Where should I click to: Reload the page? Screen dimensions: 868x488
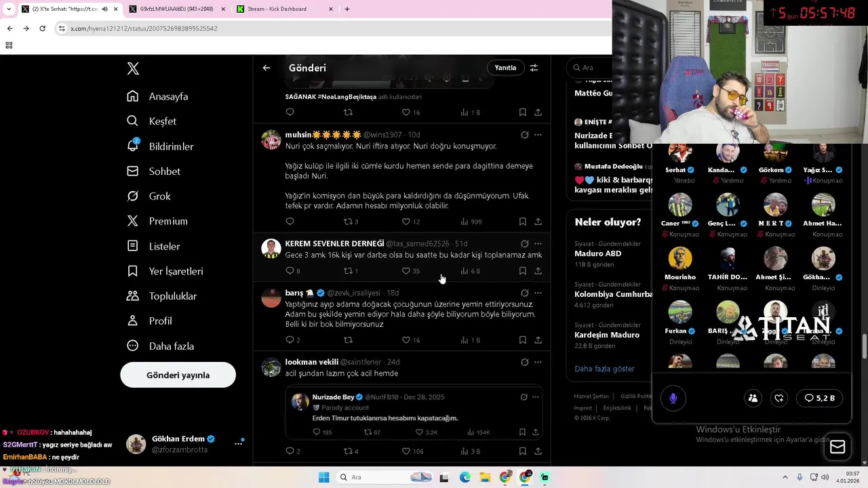pyautogui.click(x=42, y=28)
